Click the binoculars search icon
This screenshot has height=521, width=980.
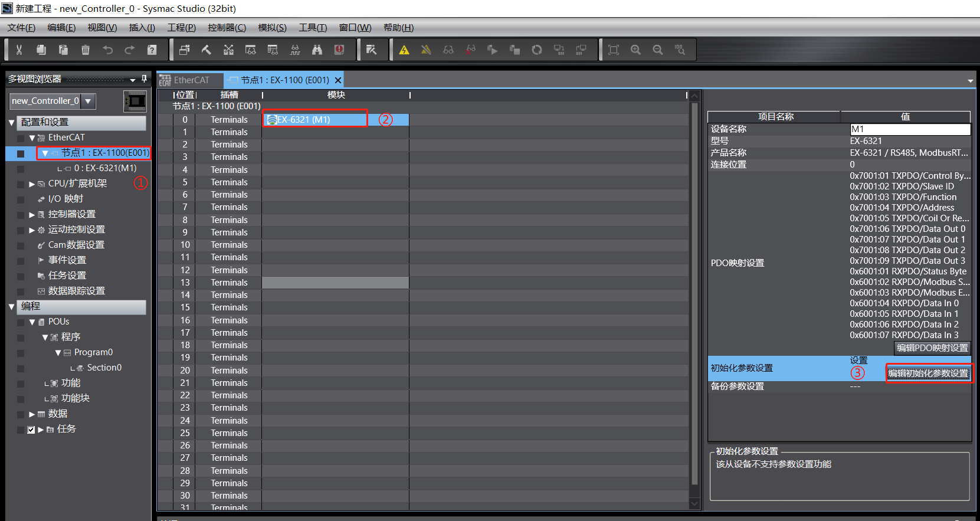tap(317, 50)
